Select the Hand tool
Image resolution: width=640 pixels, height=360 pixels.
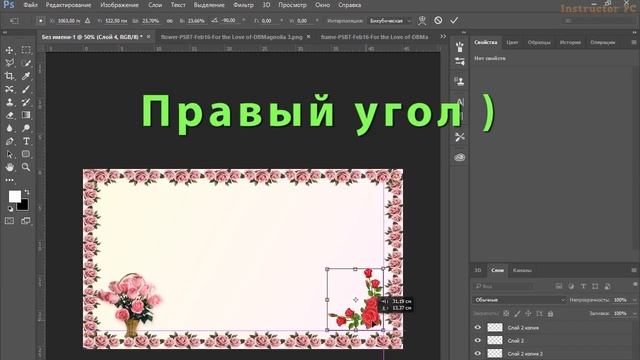pyautogui.click(x=9, y=167)
